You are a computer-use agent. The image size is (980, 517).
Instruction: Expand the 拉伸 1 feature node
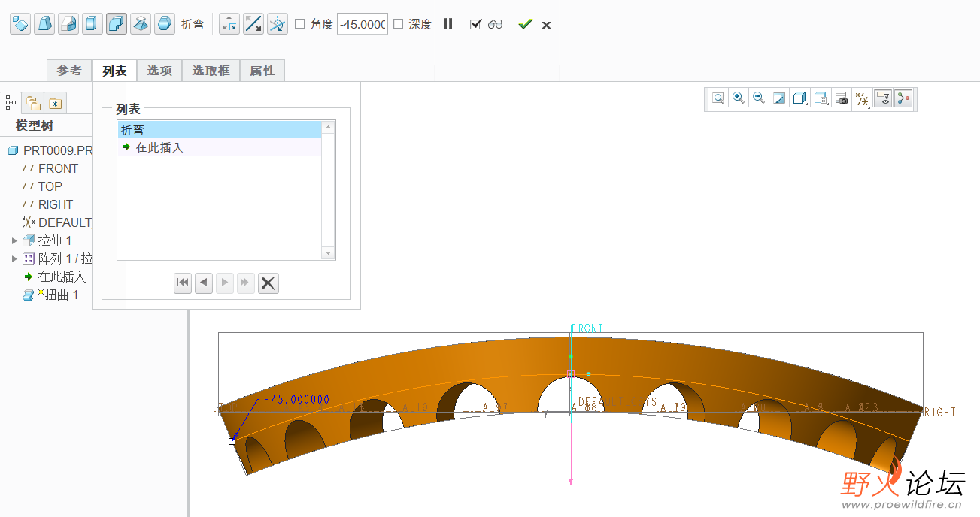click(x=14, y=240)
